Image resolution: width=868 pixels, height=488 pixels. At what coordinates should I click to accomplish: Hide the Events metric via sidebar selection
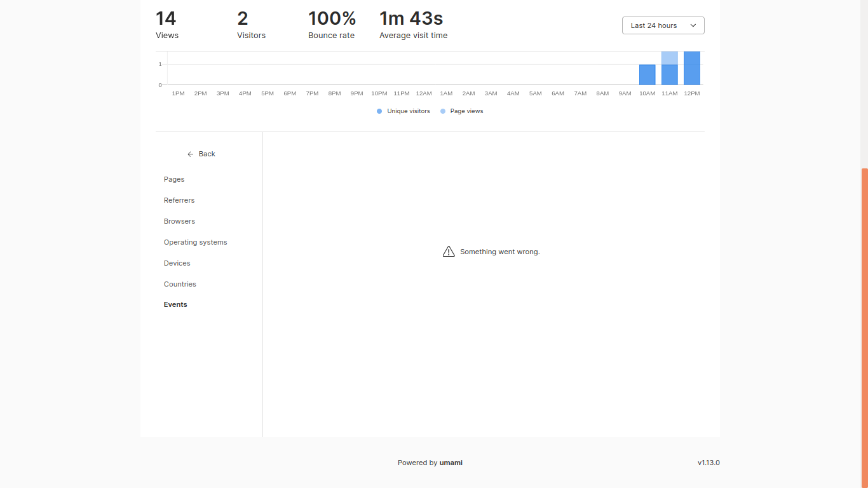(x=175, y=304)
